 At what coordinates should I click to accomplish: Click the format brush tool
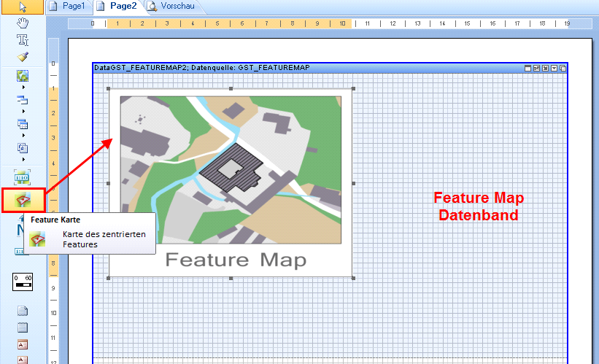click(23, 56)
